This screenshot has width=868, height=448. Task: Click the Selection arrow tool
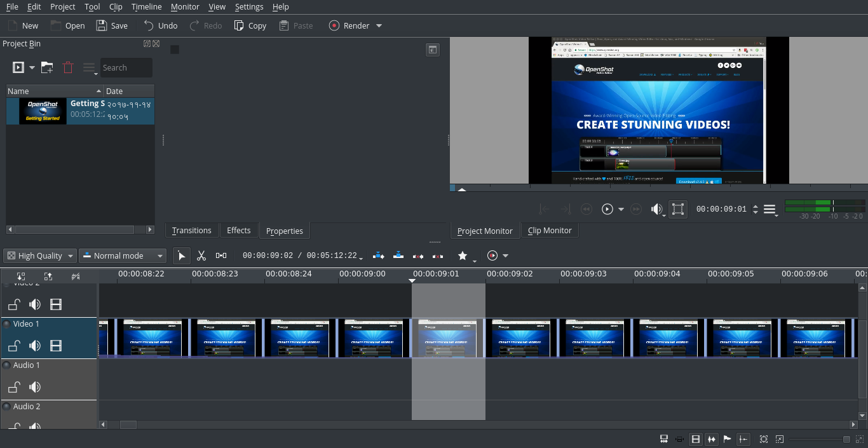point(182,255)
